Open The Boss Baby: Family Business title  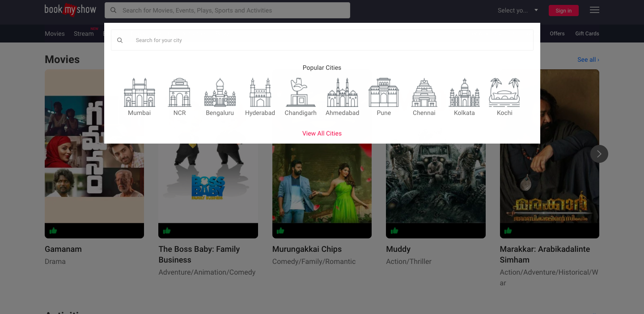coord(199,255)
